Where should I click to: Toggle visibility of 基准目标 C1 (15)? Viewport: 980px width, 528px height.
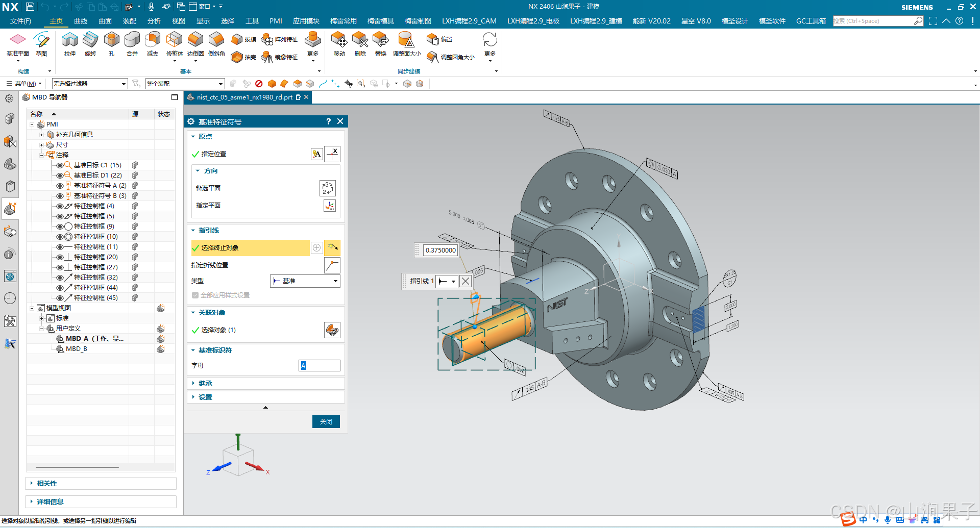(60, 165)
